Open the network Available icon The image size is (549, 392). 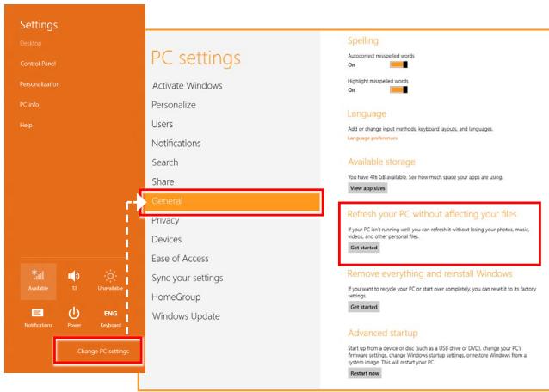38,281
